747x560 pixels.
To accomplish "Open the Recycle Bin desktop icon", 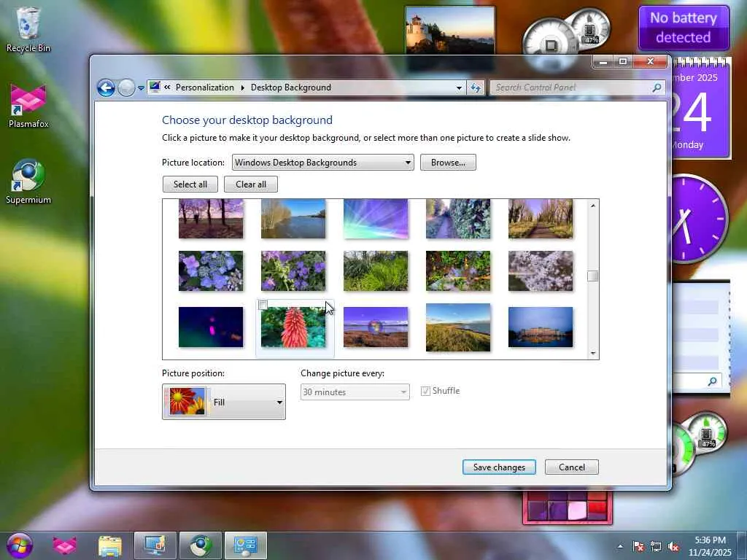I will click(28, 29).
